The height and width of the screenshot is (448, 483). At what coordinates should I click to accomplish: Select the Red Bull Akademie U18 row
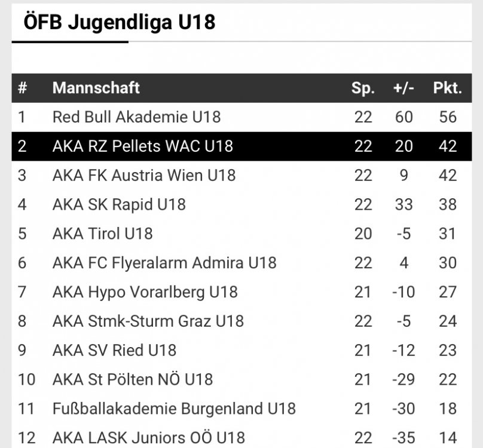tap(241, 117)
